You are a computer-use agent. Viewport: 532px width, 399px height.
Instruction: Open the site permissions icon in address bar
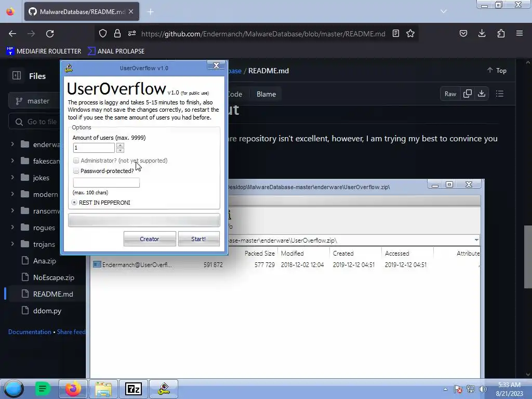point(132,33)
